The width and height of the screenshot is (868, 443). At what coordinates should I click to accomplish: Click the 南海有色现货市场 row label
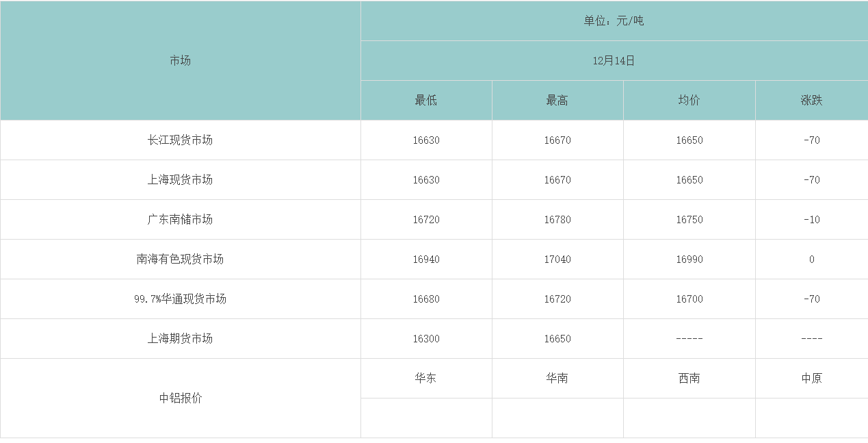(179, 259)
